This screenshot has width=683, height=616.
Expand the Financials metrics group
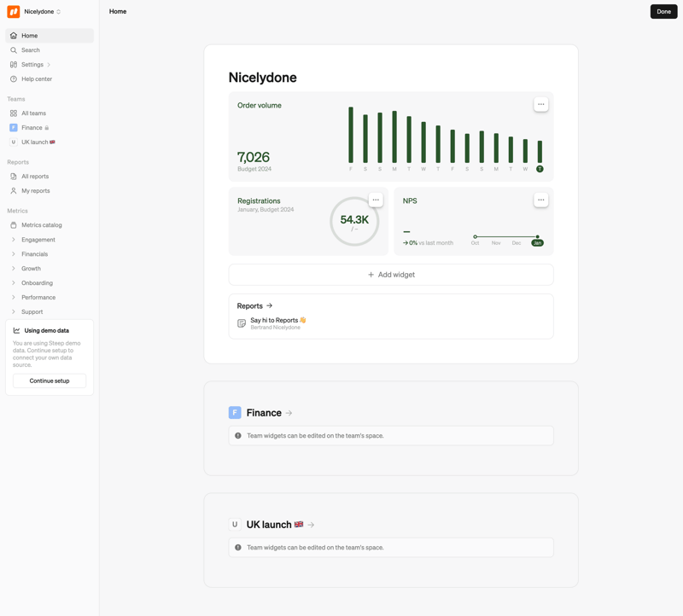(x=12, y=253)
